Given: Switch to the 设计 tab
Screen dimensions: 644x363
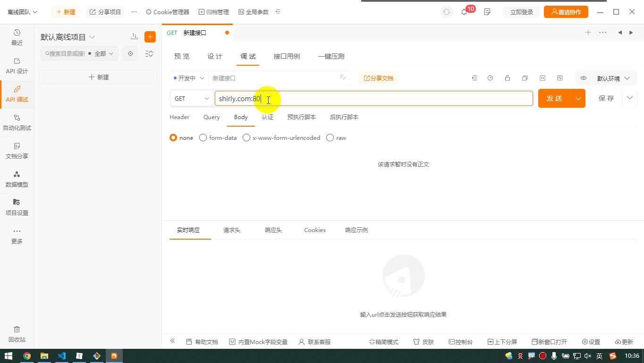Looking at the screenshot, I should 215,56.
